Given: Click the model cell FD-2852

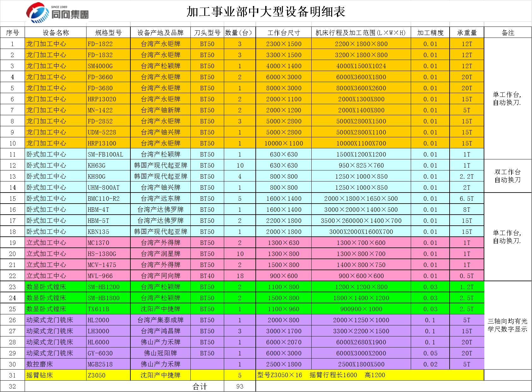Looking at the screenshot, I should tap(108, 121).
